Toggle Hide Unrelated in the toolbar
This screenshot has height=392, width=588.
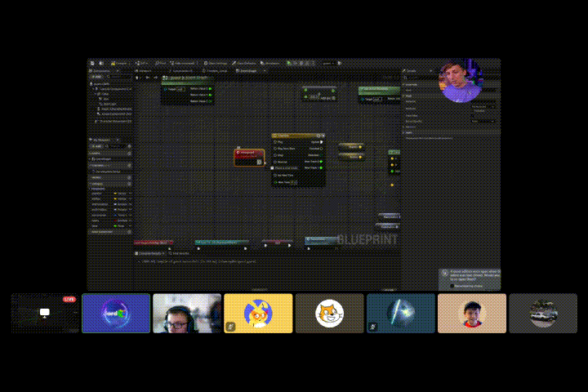183,63
